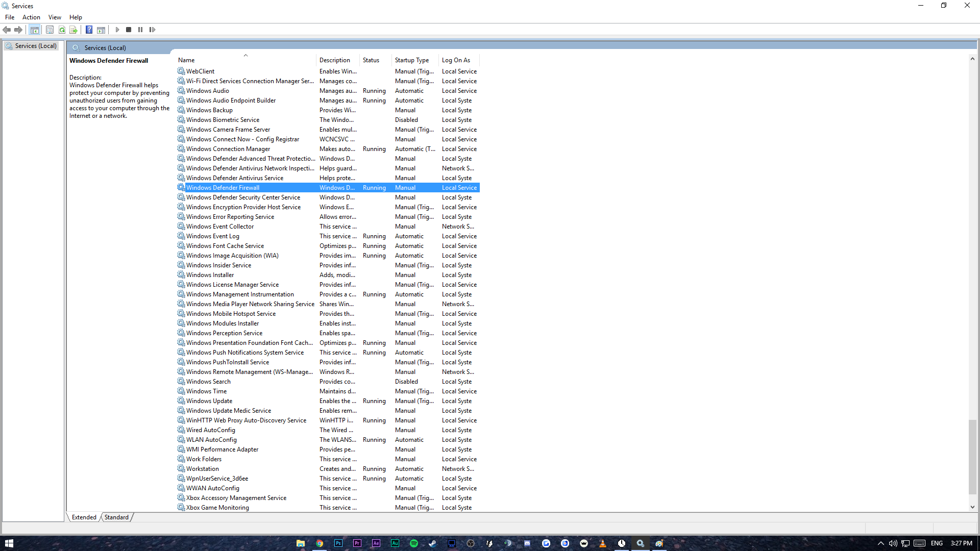980x551 pixels.
Task: Click the Pause Service toolbar button
Action: click(x=140, y=30)
